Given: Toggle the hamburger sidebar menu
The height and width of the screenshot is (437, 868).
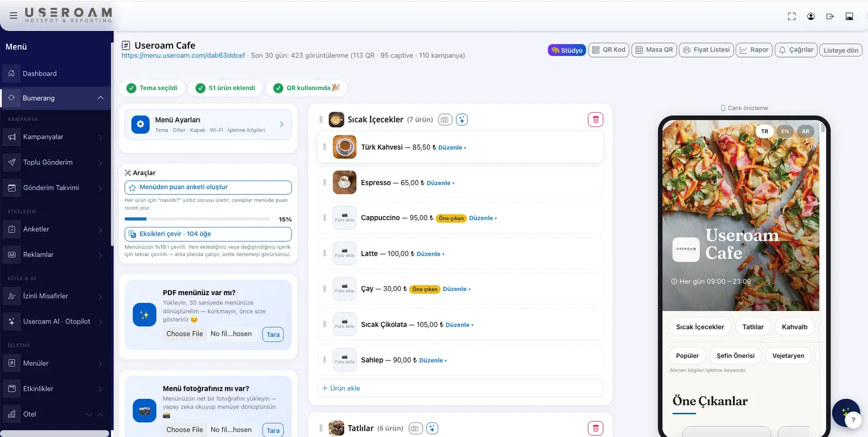Looking at the screenshot, I should pyautogui.click(x=14, y=15).
